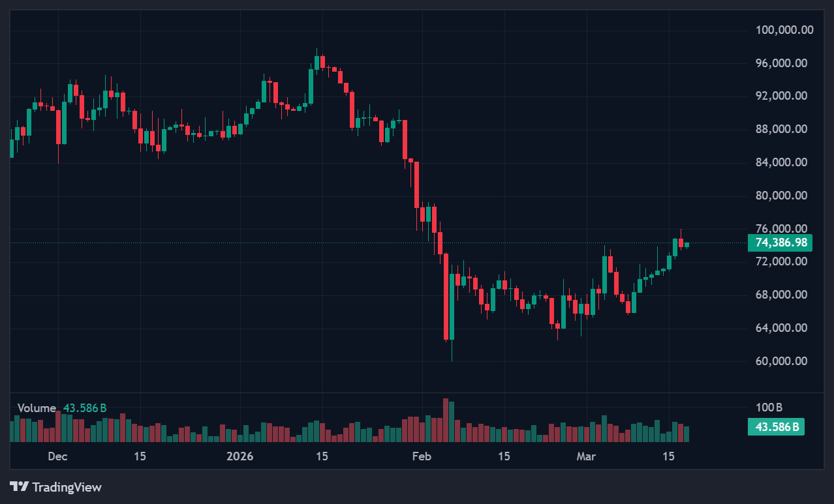Image resolution: width=834 pixels, height=504 pixels.
Task: Select the 2026 marker on the time axis
Action: tap(239, 456)
